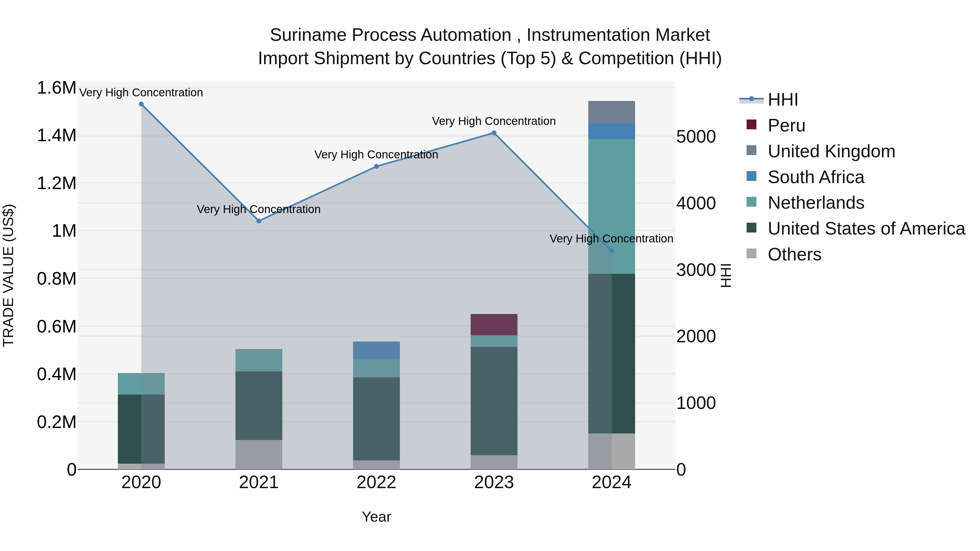This screenshot has height=551, width=980.
Task: Click the 1M left axis tick
Action: [x=64, y=231]
